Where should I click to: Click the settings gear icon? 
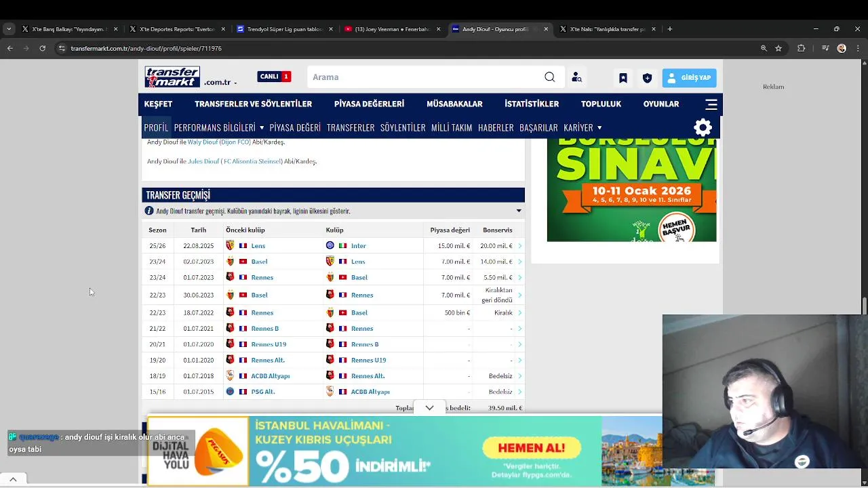pos(703,127)
